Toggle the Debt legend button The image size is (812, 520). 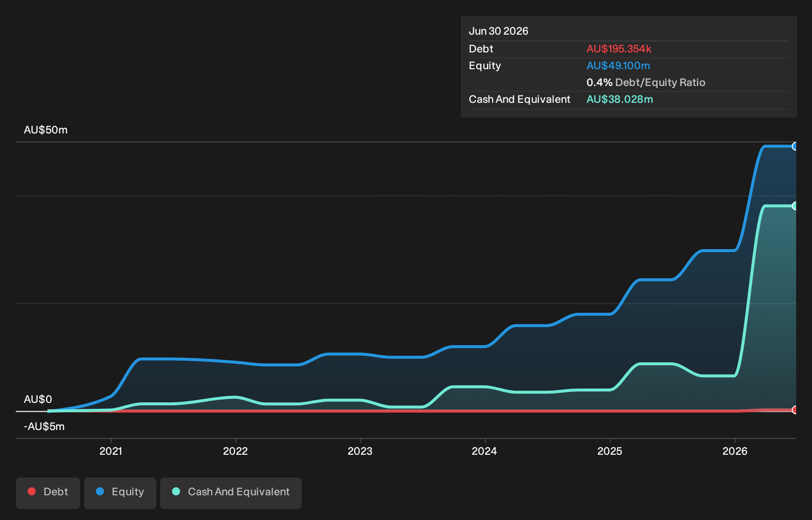coord(48,493)
